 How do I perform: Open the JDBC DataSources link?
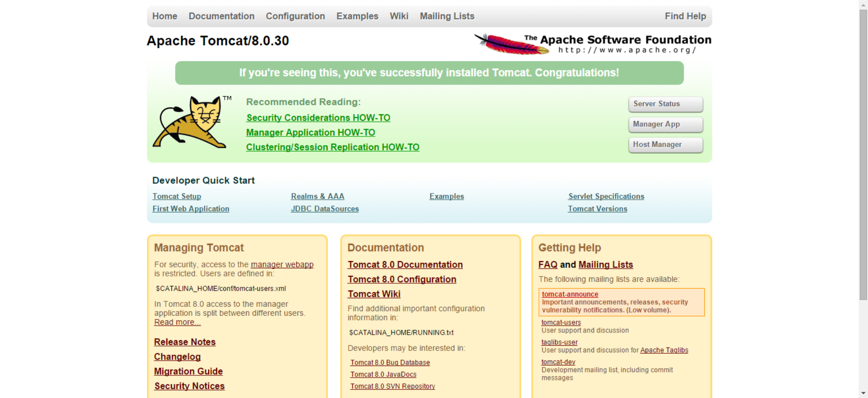pos(325,209)
